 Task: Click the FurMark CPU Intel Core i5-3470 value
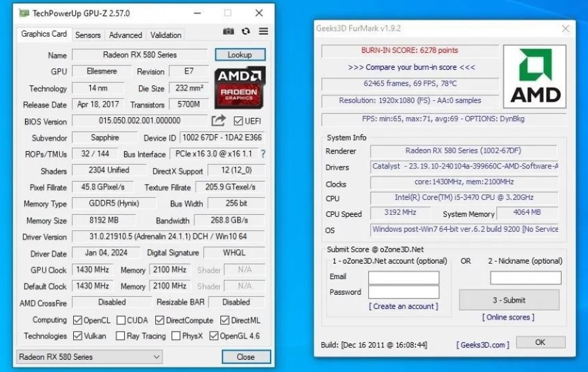[464, 197]
